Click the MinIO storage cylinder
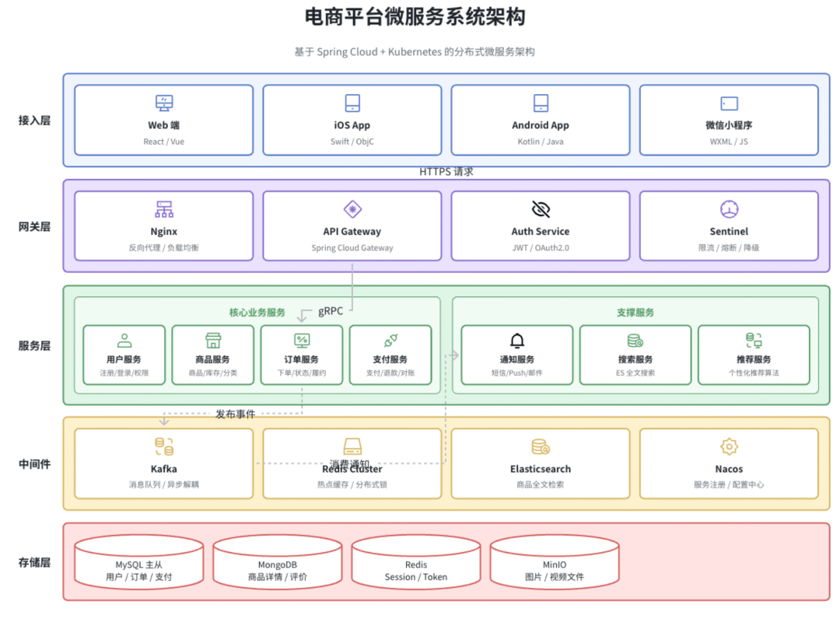840x619 pixels. (x=555, y=562)
